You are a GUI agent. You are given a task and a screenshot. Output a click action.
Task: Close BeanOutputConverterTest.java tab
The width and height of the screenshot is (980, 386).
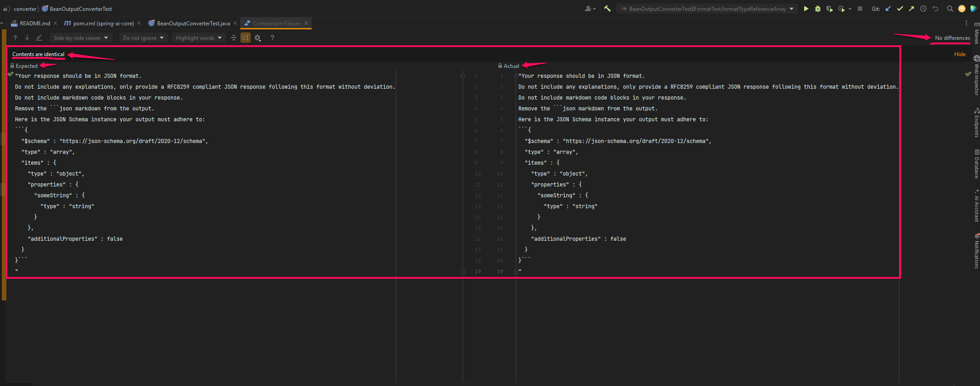(235, 23)
